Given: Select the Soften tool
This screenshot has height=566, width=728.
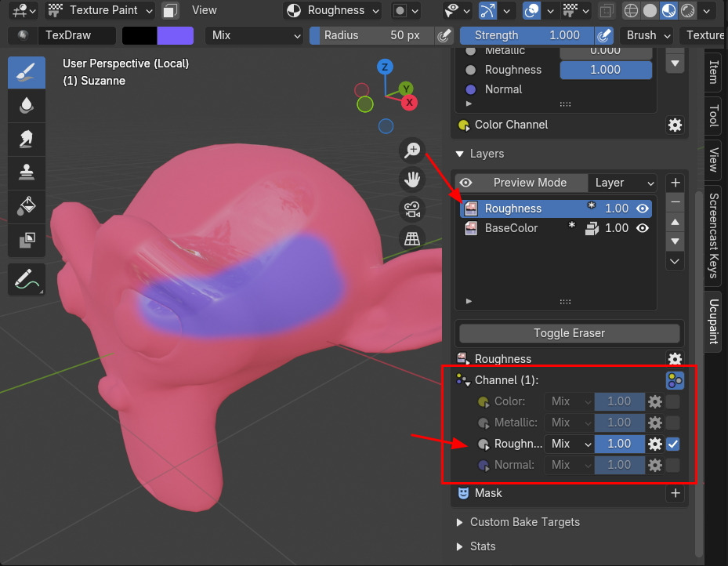Looking at the screenshot, I should point(27,106).
